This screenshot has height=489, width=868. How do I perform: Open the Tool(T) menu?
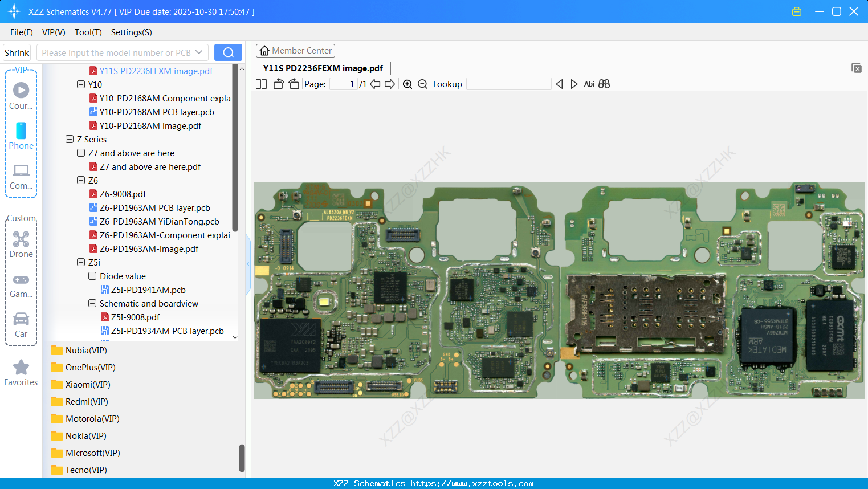(x=88, y=32)
